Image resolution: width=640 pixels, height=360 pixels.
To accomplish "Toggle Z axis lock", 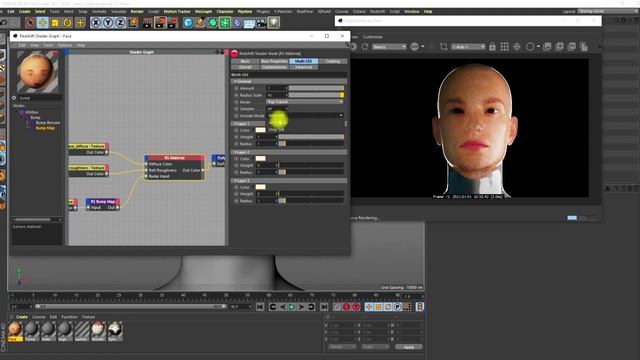I will pos(120,23).
